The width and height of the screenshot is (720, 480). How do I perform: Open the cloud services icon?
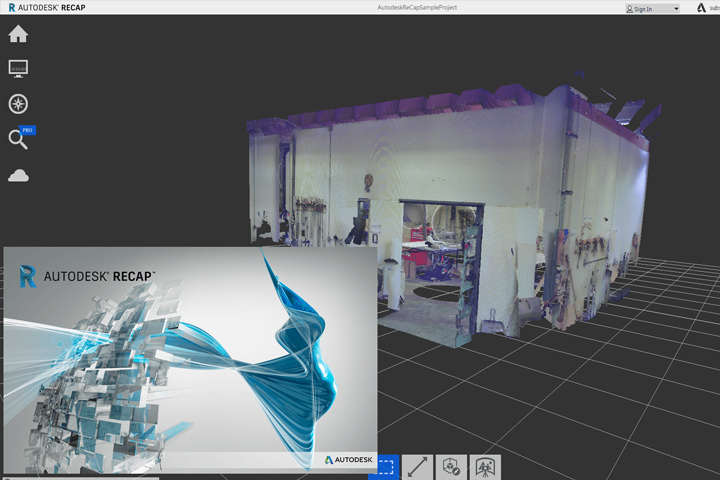[18, 175]
